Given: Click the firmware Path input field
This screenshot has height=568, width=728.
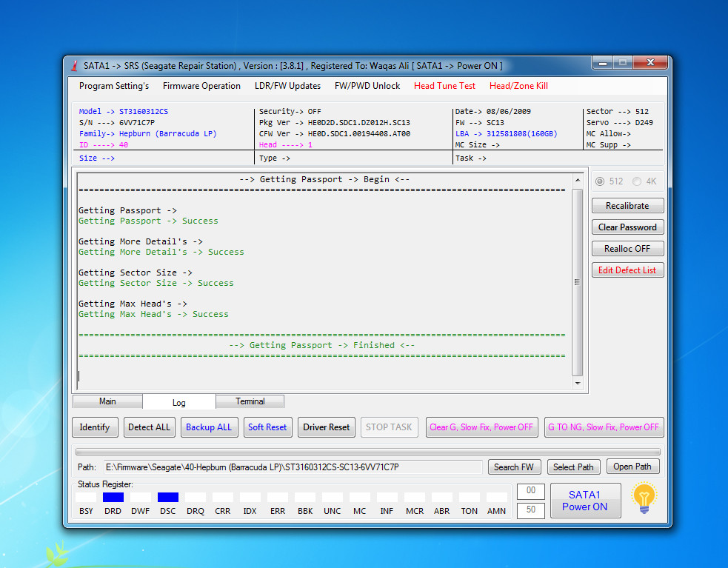Looking at the screenshot, I should 293,467.
